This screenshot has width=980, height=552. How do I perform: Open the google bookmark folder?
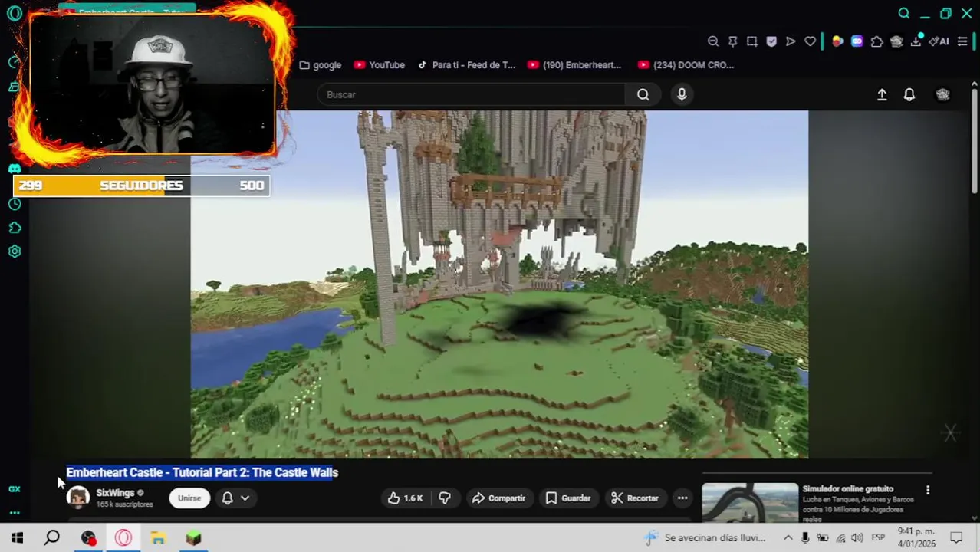click(x=321, y=65)
